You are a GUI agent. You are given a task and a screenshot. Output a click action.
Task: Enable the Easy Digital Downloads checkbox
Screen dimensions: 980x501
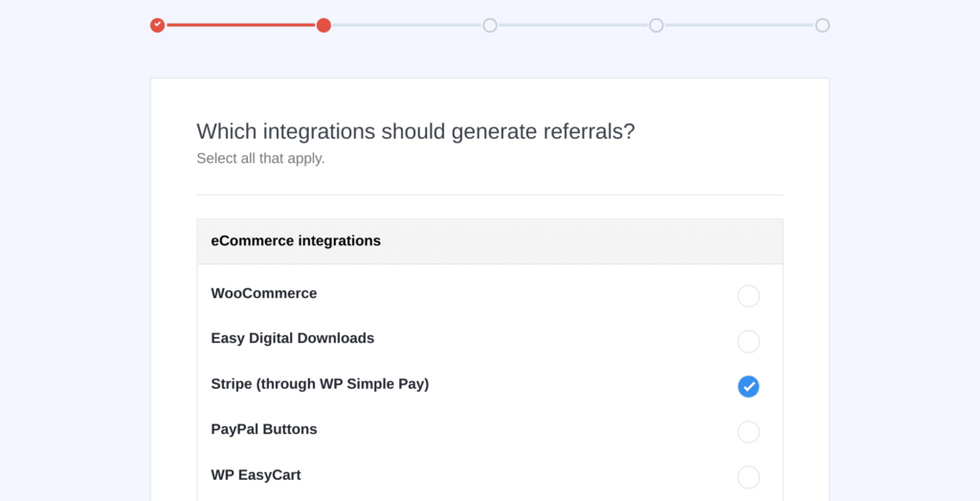coord(748,342)
